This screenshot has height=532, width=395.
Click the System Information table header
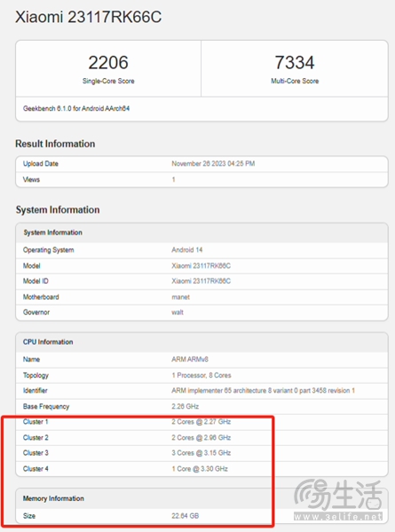point(52,232)
